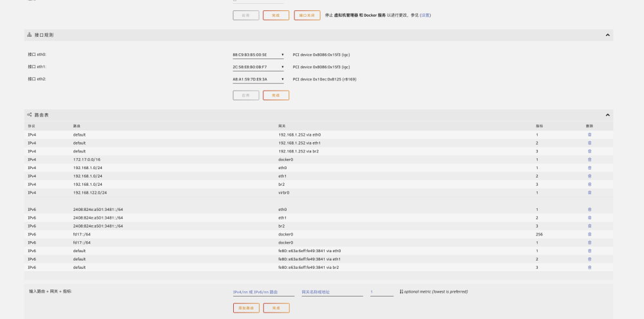Image resolution: width=644 pixels, height=319 pixels.
Task: Focus the metric input showing 1
Action: click(x=381, y=292)
